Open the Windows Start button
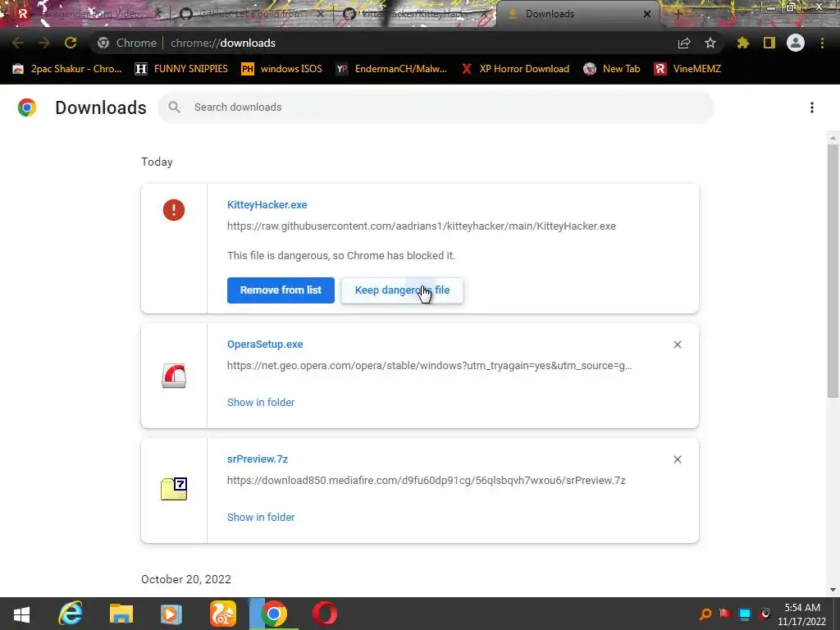Image resolution: width=840 pixels, height=630 pixels. [21, 614]
